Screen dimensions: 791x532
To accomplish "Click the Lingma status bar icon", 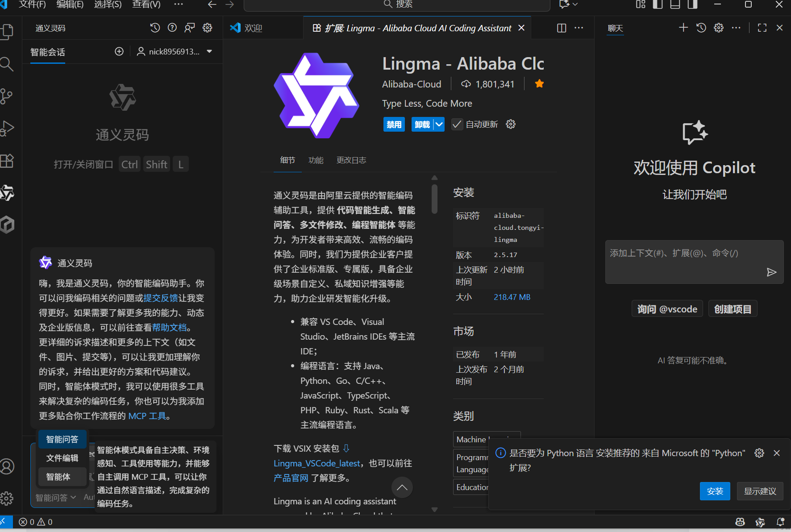I will point(760,522).
